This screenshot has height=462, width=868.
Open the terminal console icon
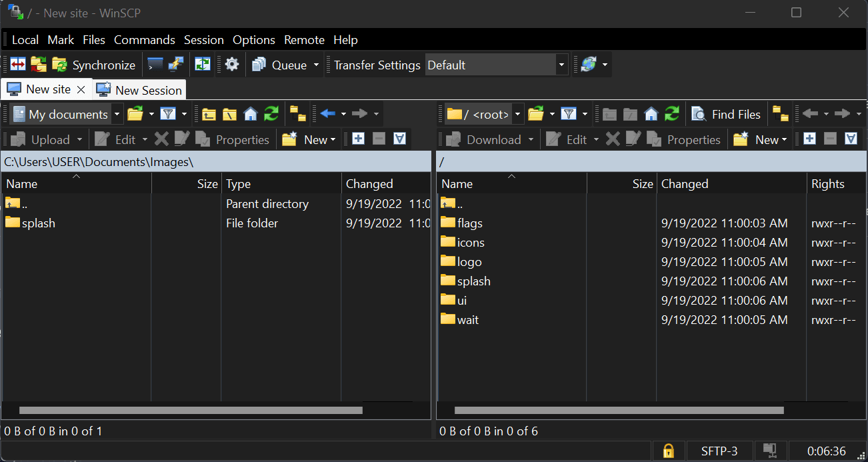(x=155, y=65)
